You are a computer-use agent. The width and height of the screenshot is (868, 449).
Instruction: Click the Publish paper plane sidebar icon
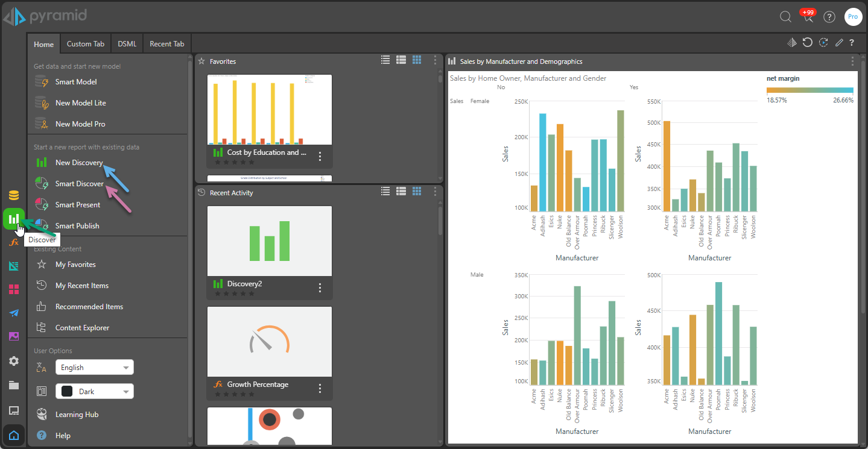[13, 313]
